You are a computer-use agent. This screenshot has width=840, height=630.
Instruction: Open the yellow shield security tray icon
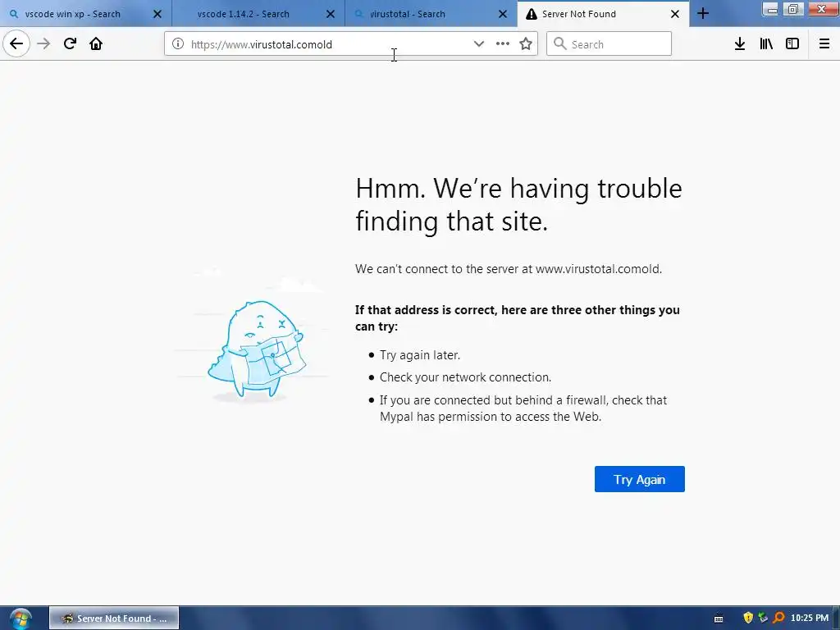748,619
